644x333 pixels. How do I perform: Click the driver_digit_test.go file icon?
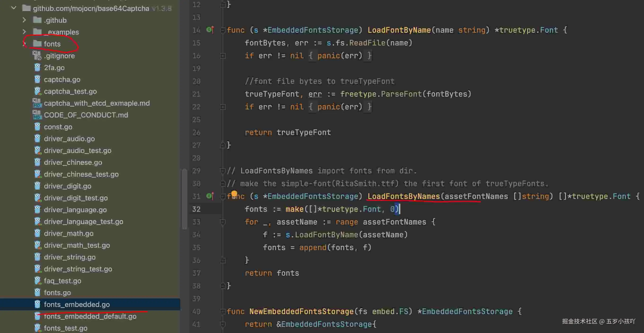click(38, 198)
